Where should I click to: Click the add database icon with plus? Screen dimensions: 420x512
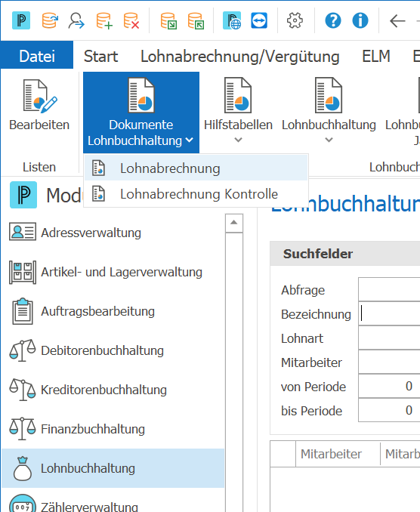104,20
